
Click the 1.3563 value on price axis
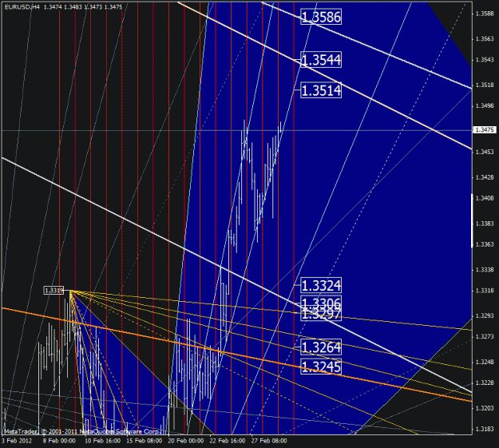485,39
